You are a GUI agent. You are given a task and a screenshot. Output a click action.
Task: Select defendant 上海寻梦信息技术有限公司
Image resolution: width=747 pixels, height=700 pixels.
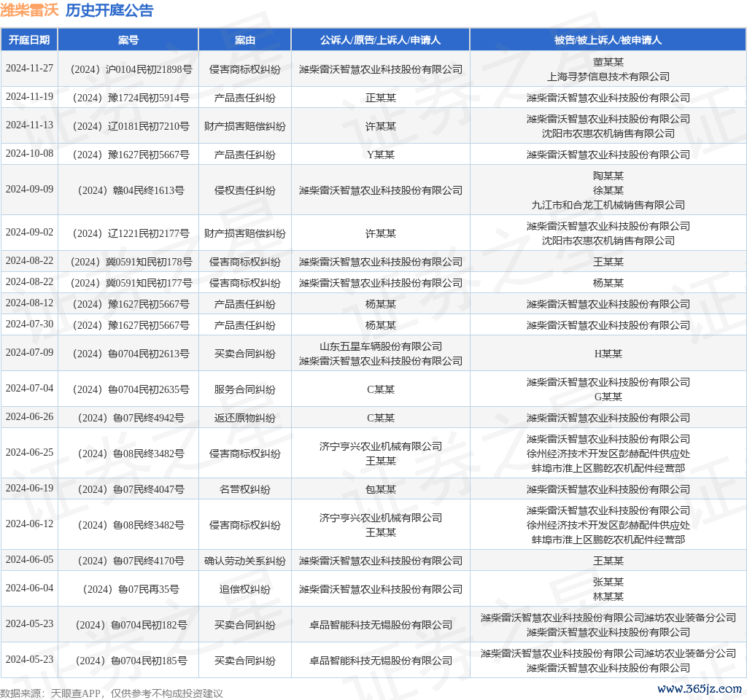tap(608, 77)
